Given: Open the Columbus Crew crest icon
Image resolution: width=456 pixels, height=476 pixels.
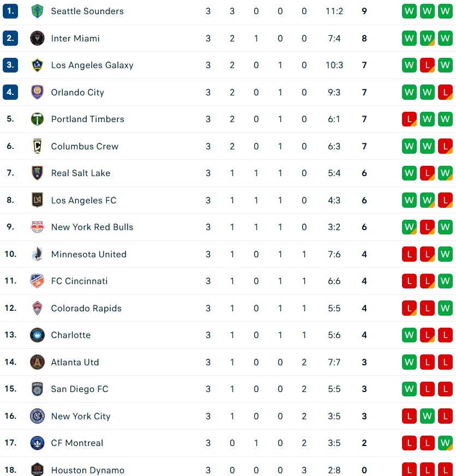Looking at the screenshot, I should click(37, 146).
